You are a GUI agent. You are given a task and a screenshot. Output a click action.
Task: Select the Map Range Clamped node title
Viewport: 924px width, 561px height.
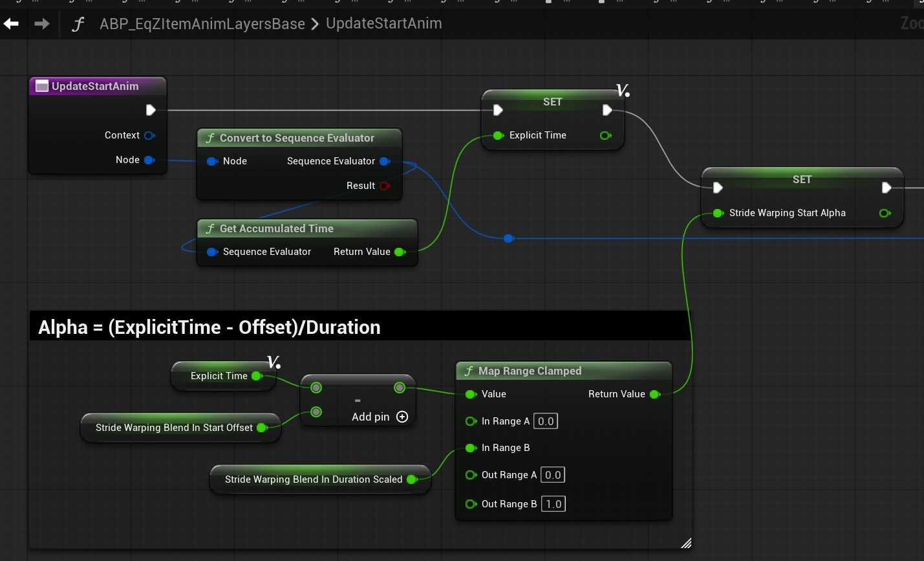[x=530, y=371]
